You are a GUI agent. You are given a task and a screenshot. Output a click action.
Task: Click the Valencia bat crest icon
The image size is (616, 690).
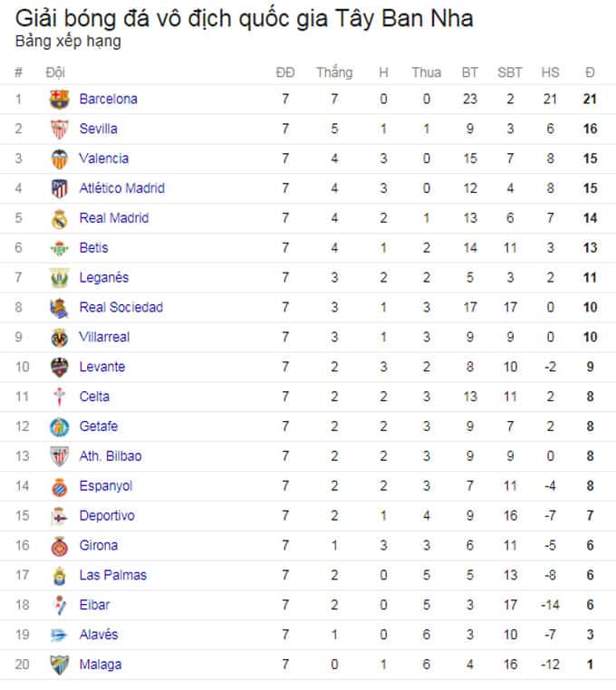60,158
